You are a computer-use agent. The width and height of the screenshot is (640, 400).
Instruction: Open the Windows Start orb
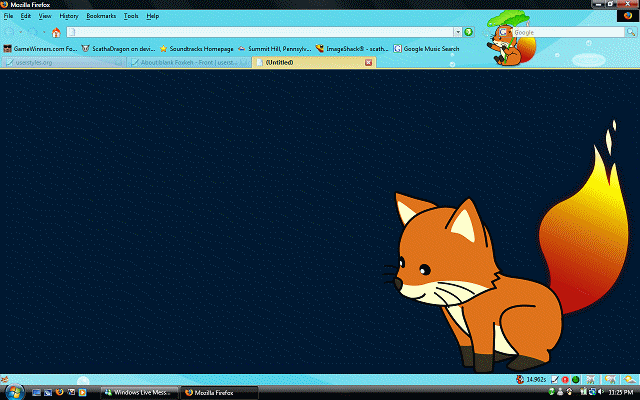[14, 392]
